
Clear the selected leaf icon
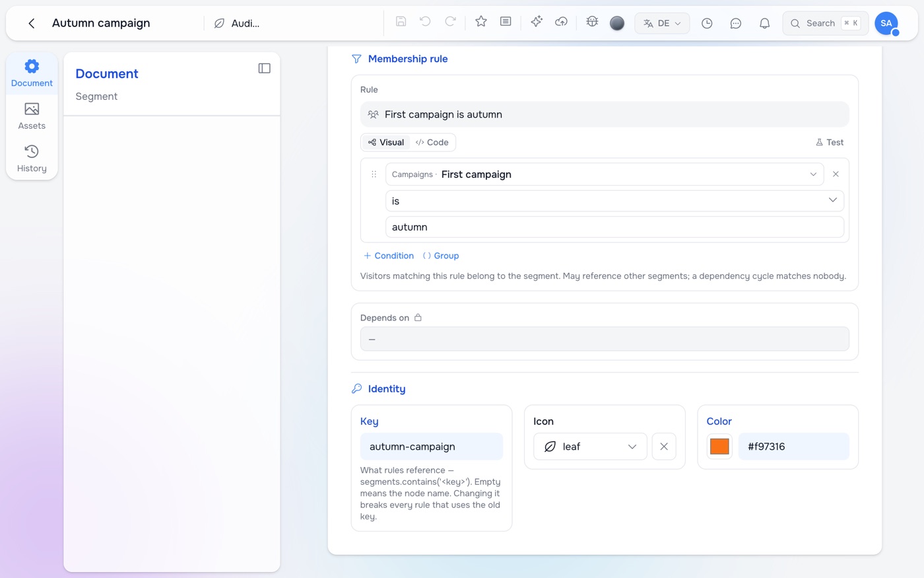(x=664, y=447)
